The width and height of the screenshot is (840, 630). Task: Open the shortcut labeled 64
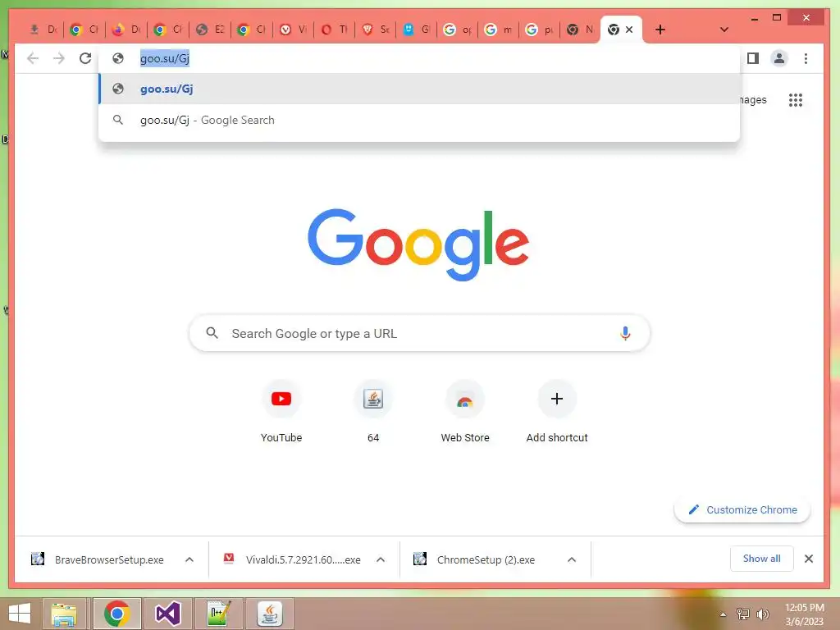tap(373, 412)
